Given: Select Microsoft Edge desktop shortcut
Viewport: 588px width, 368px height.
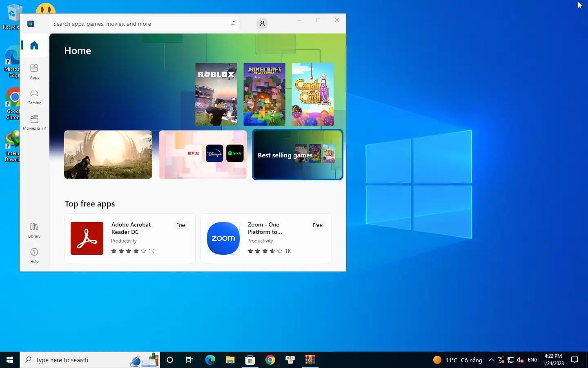Looking at the screenshot, I should pos(11,62).
